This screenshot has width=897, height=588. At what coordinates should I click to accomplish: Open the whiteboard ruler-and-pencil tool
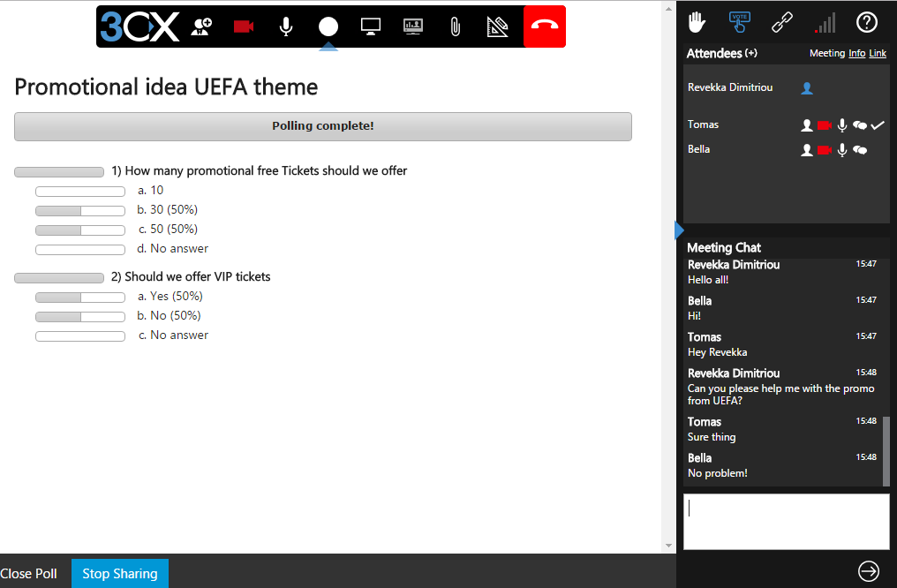point(497,26)
